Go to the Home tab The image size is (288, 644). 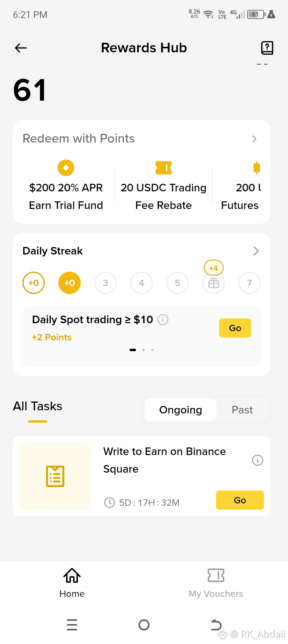[72, 583]
